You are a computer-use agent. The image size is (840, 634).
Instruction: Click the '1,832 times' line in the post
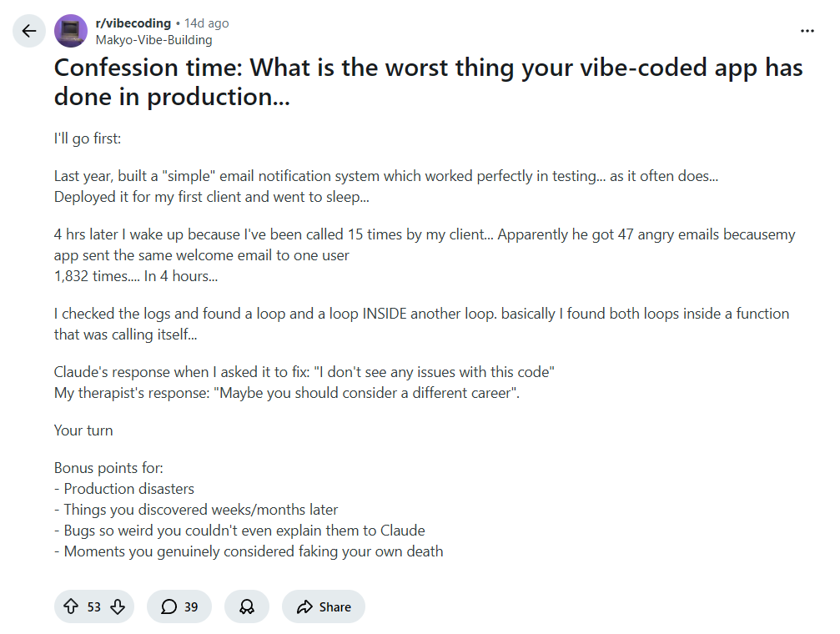[x=135, y=276]
